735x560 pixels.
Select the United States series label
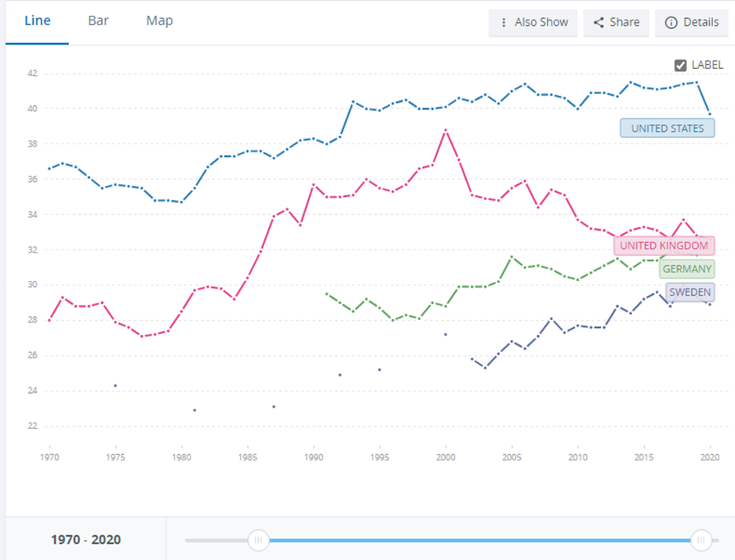pyautogui.click(x=667, y=128)
